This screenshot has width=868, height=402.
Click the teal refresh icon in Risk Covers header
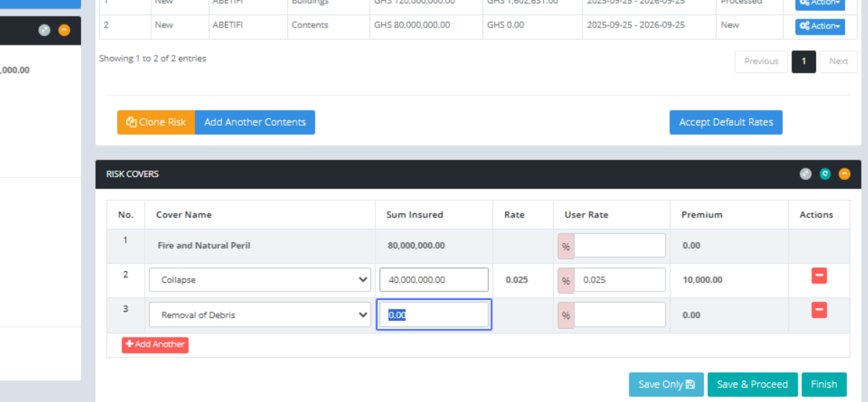[825, 174]
